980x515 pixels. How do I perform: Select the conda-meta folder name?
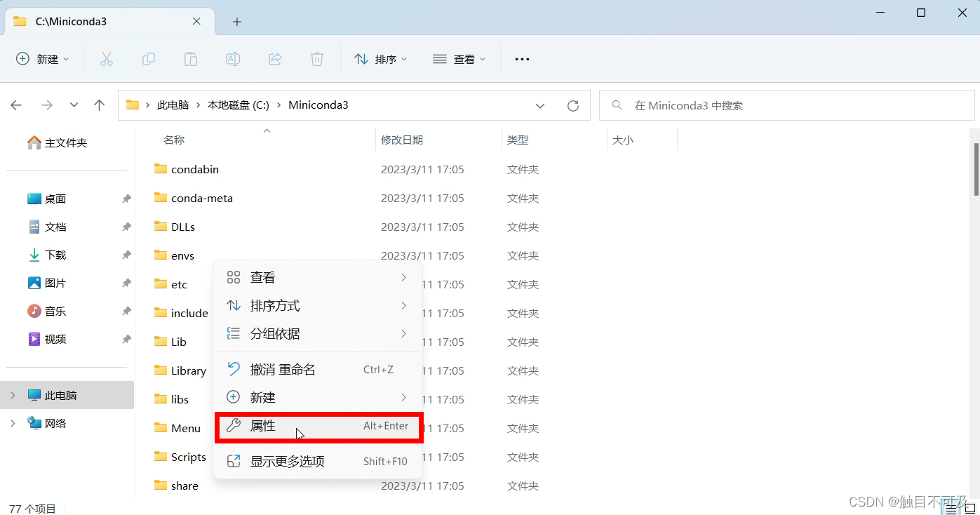202,198
